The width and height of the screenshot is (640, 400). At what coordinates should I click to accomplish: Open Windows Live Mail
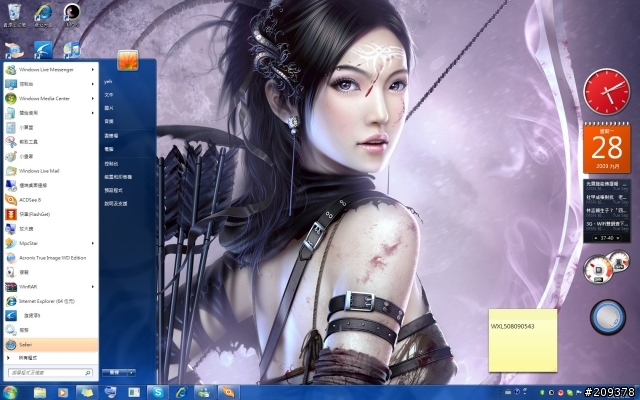(51, 171)
